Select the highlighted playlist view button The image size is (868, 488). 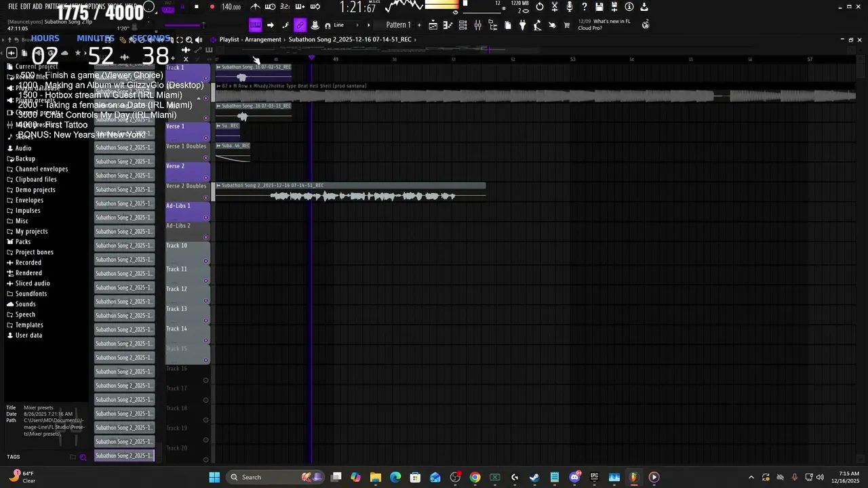[x=255, y=25]
